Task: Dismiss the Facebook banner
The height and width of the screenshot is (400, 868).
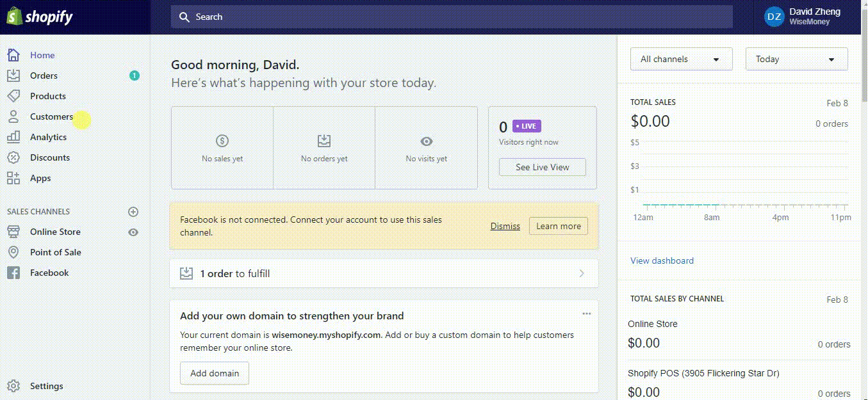Action: tap(505, 226)
